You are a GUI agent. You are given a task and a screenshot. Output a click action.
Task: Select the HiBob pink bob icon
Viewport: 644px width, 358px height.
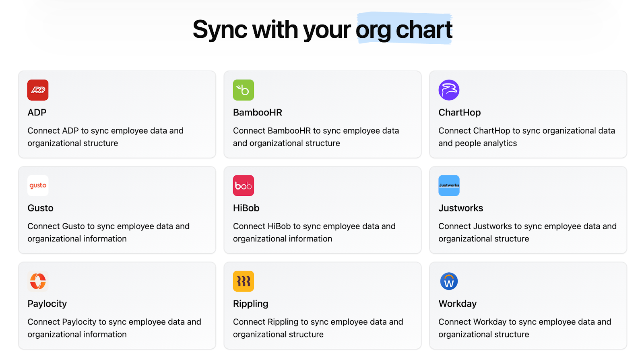point(243,185)
